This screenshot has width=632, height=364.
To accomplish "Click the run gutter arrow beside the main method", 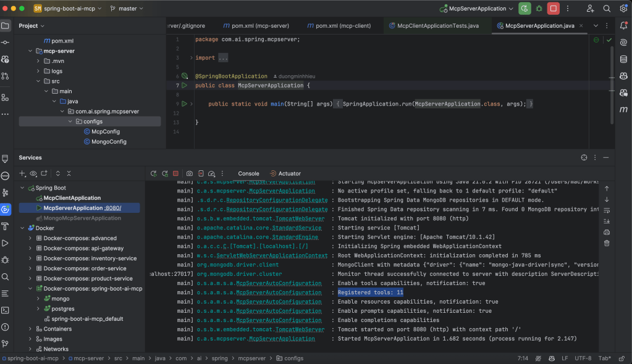I will click(184, 104).
